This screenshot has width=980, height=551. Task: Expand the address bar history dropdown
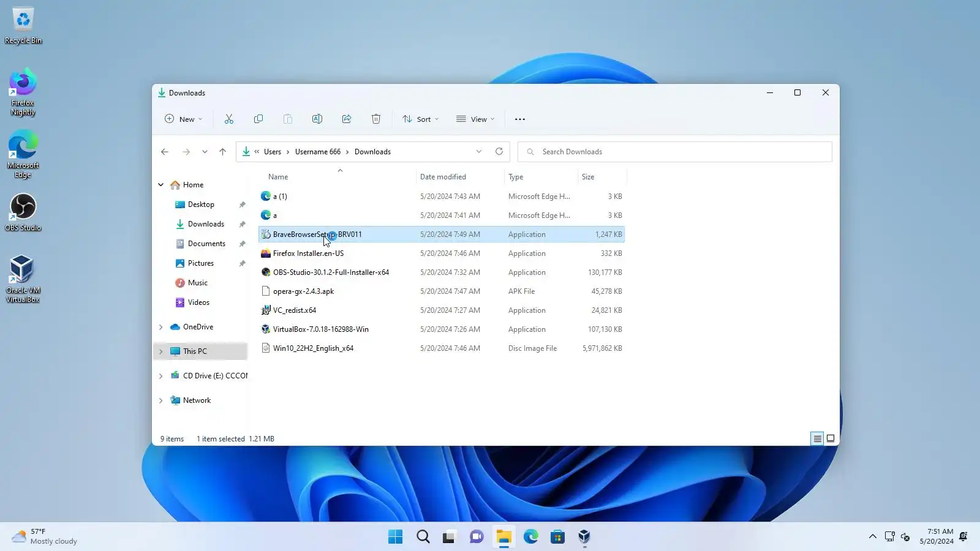pyautogui.click(x=479, y=152)
